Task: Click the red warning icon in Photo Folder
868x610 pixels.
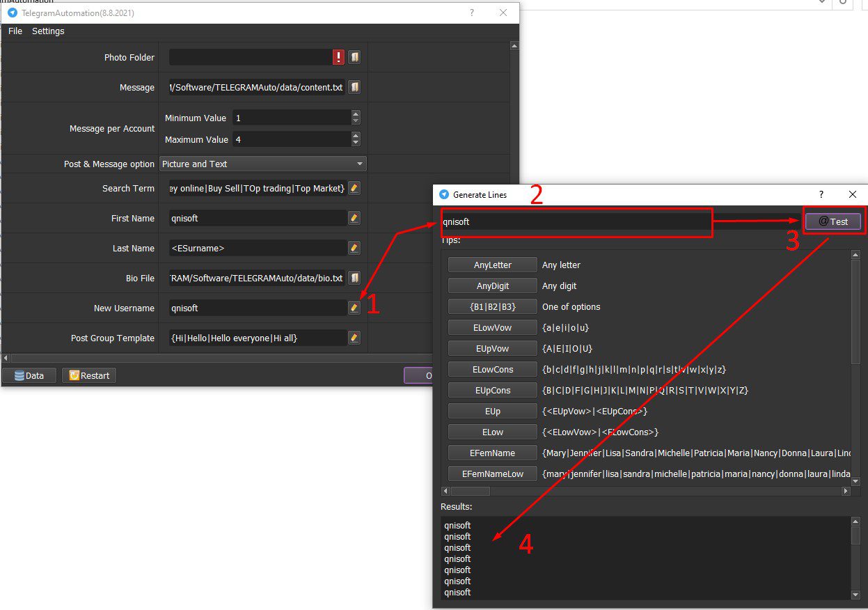Action: point(339,57)
